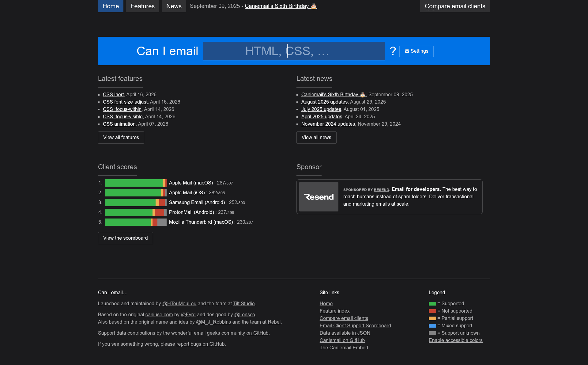Click the Mozilla Thunderbird score bar

point(136,222)
